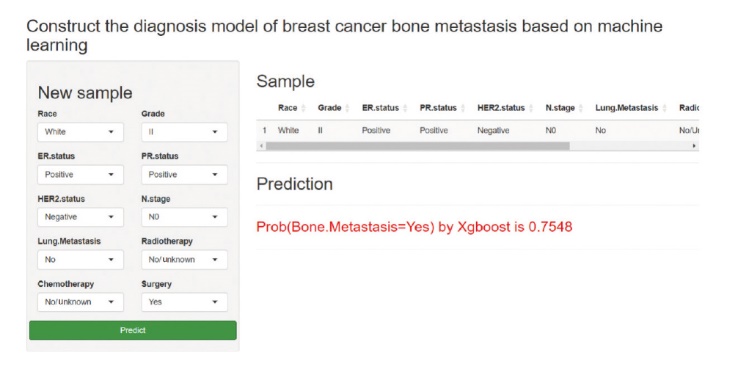
Task: Expand the ER.status dropdown
Action: (x=80, y=175)
